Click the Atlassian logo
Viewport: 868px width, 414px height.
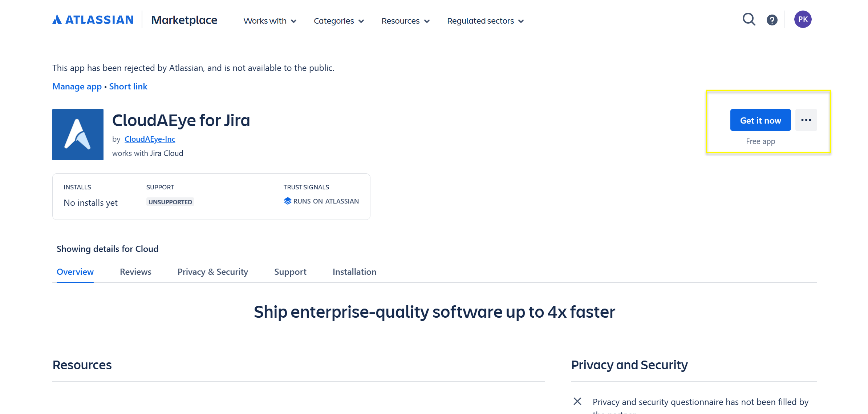point(93,20)
